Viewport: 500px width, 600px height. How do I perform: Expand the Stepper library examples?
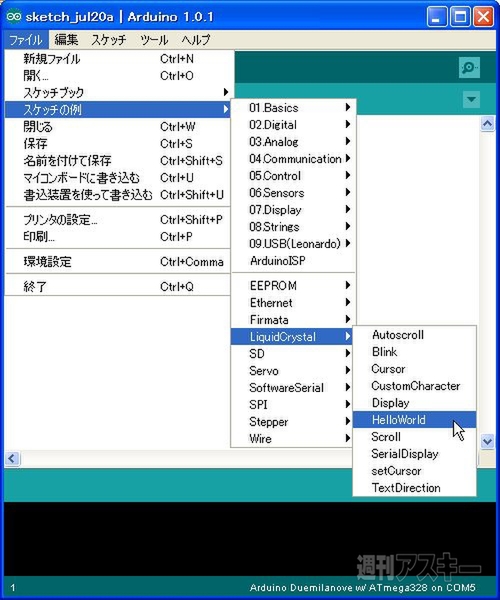(293, 422)
